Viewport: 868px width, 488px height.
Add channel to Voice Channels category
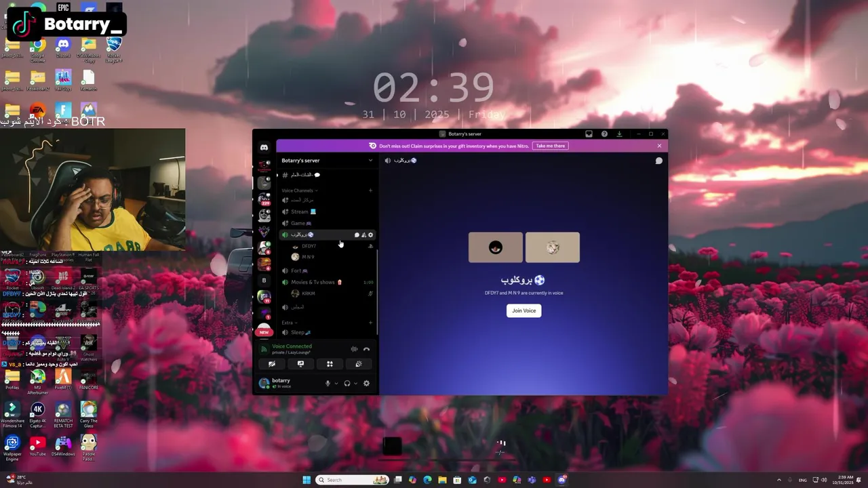tap(370, 190)
